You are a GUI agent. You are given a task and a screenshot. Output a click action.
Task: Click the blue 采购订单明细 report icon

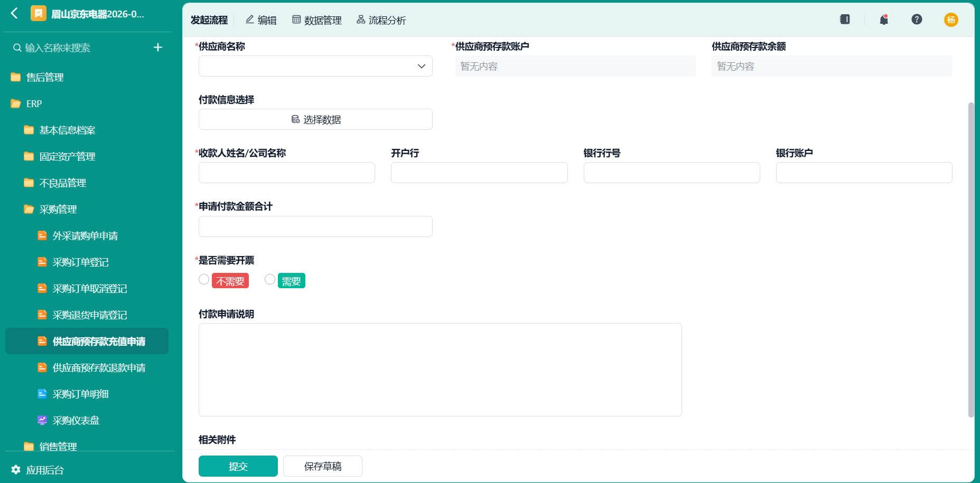pos(42,394)
